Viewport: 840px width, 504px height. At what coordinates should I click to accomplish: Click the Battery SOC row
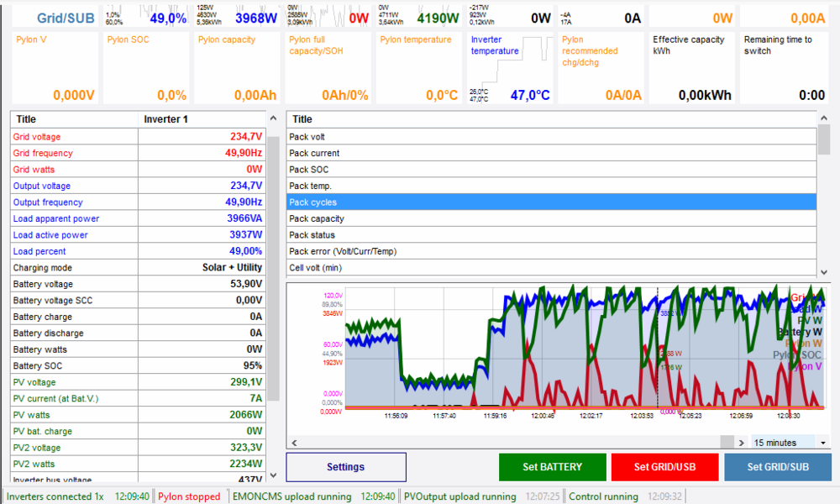[138, 366]
